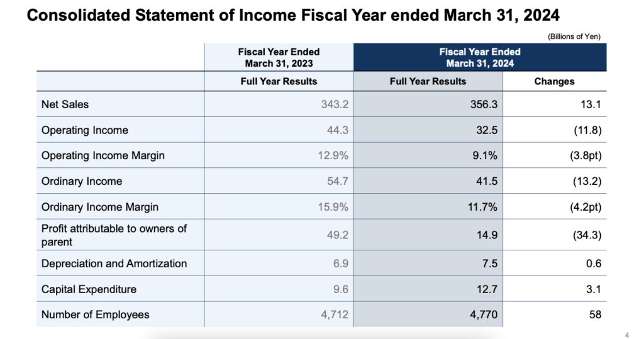Select the (34.3) profit change value

(x=586, y=235)
